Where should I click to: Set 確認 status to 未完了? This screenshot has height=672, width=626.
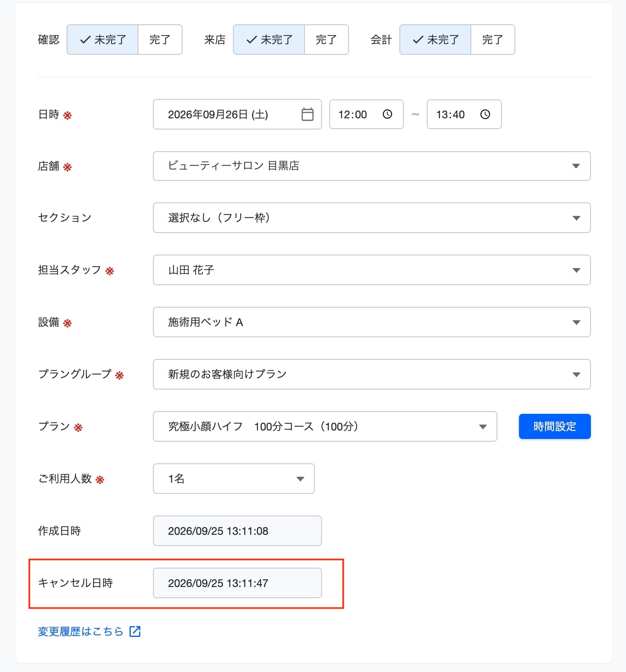coord(103,40)
